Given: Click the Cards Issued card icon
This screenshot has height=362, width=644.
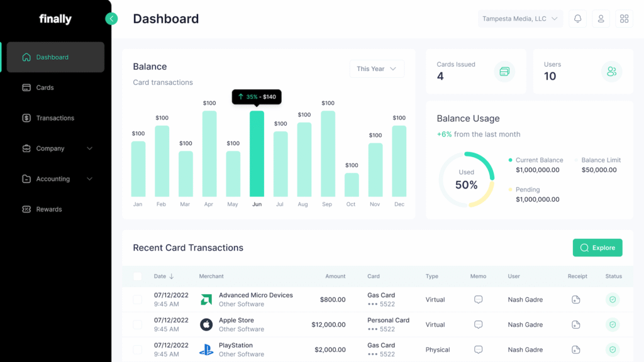Looking at the screenshot, I should pyautogui.click(x=504, y=72).
